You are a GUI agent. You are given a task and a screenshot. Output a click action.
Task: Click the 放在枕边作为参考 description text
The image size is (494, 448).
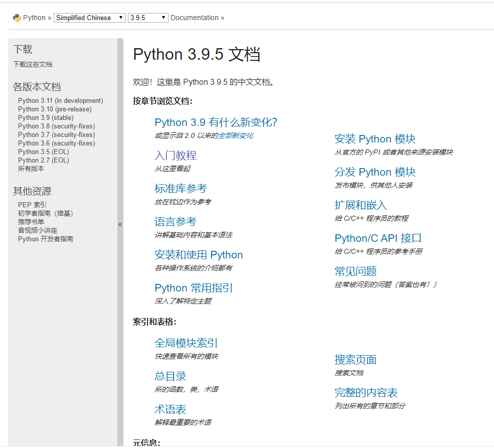coord(183,202)
